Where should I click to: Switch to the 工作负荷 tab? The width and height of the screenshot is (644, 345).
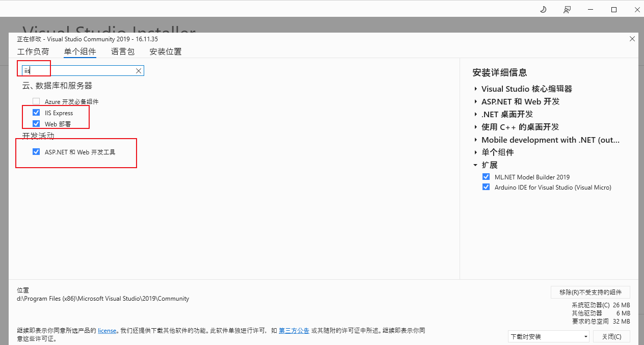click(33, 51)
